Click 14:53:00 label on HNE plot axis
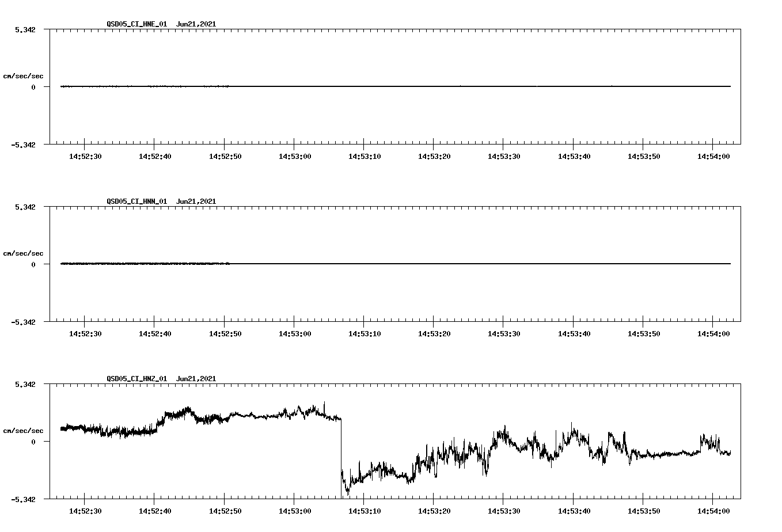Viewport: 782px width, 532px height. 294,156
